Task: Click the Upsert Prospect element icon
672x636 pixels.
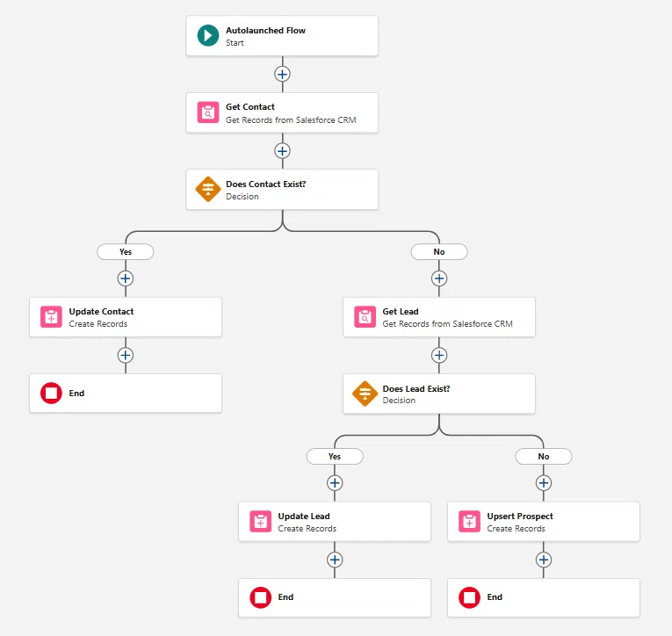Action: tap(469, 521)
